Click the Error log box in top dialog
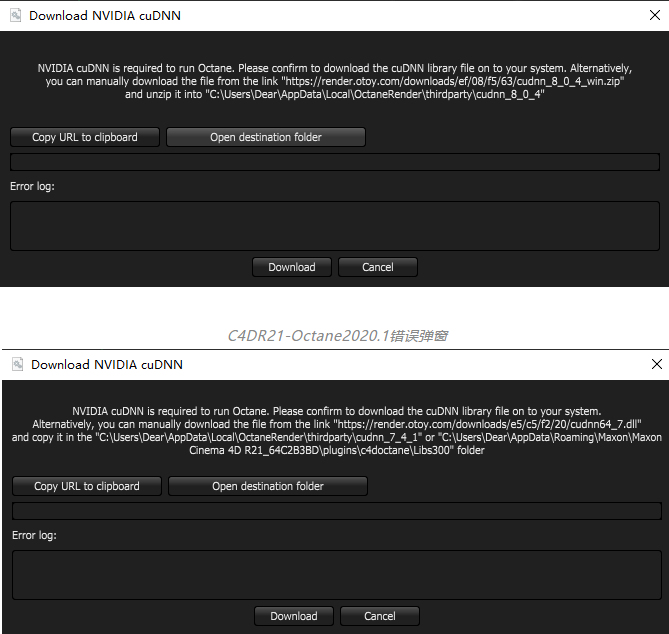The height and width of the screenshot is (634, 669). pyautogui.click(x=335, y=226)
